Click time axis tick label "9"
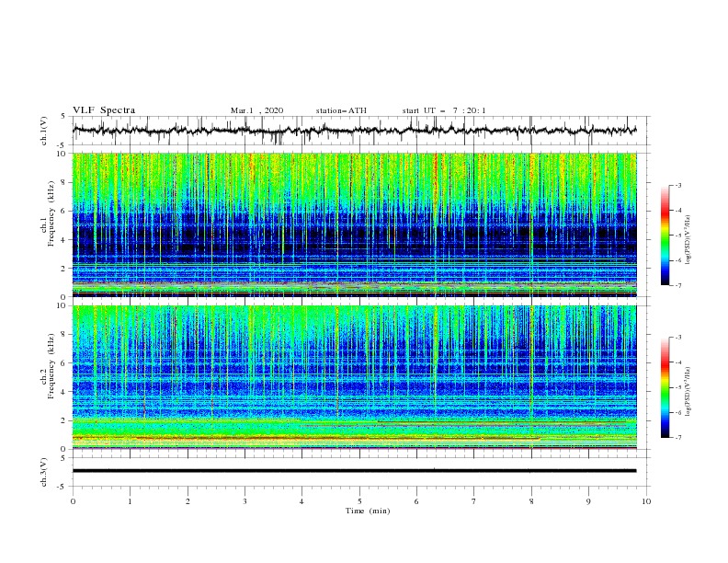 (588, 501)
